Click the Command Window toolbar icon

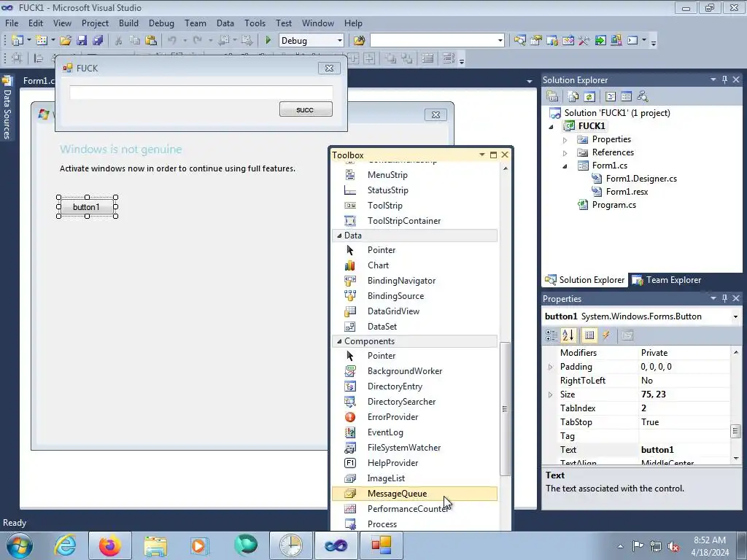pos(632,41)
